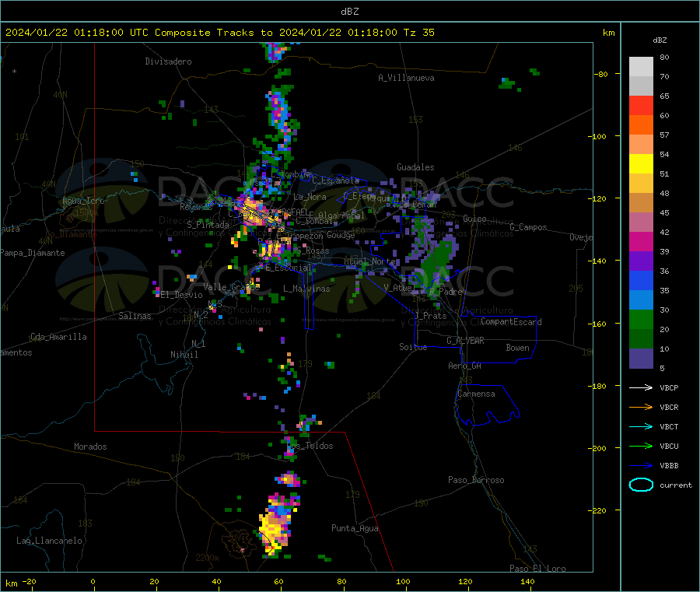Click the Punta_Agua map label
Viewport: 700px width, 592px height.
point(355,528)
